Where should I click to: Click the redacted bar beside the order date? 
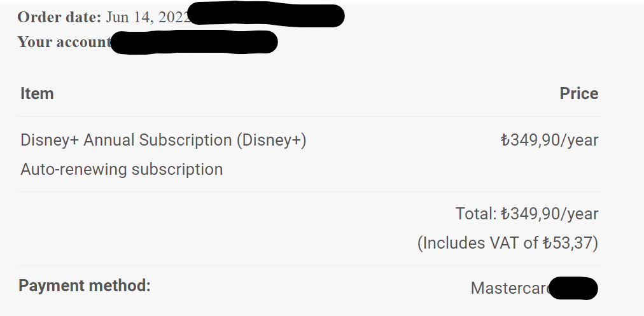click(x=267, y=16)
